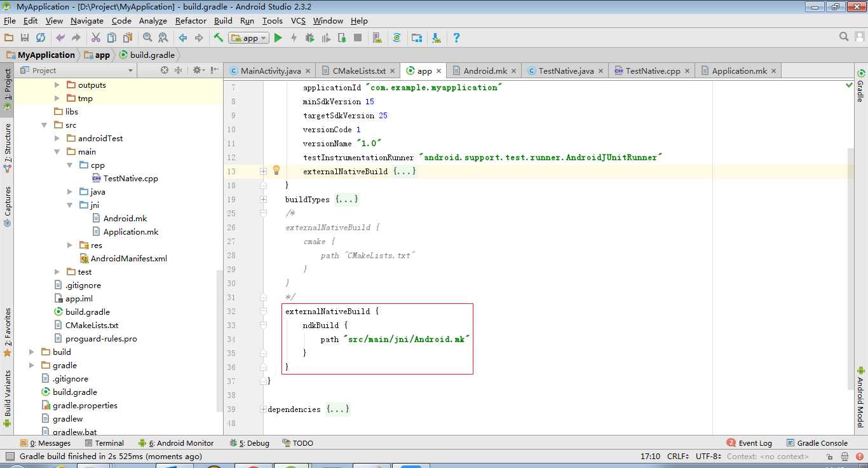Open the Event Log
Image resolution: width=868 pixels, height=468 pixels.
(x=750, y=443)
